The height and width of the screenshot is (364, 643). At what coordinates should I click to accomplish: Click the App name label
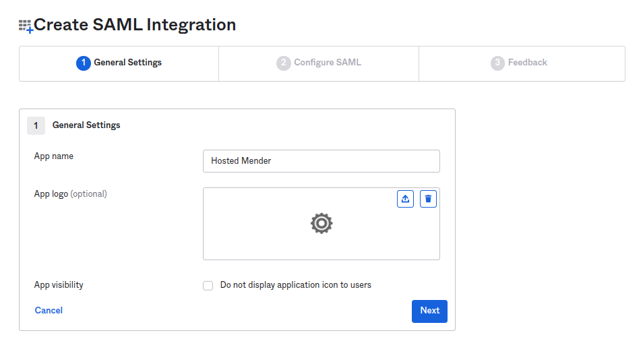tap(54, 156)
